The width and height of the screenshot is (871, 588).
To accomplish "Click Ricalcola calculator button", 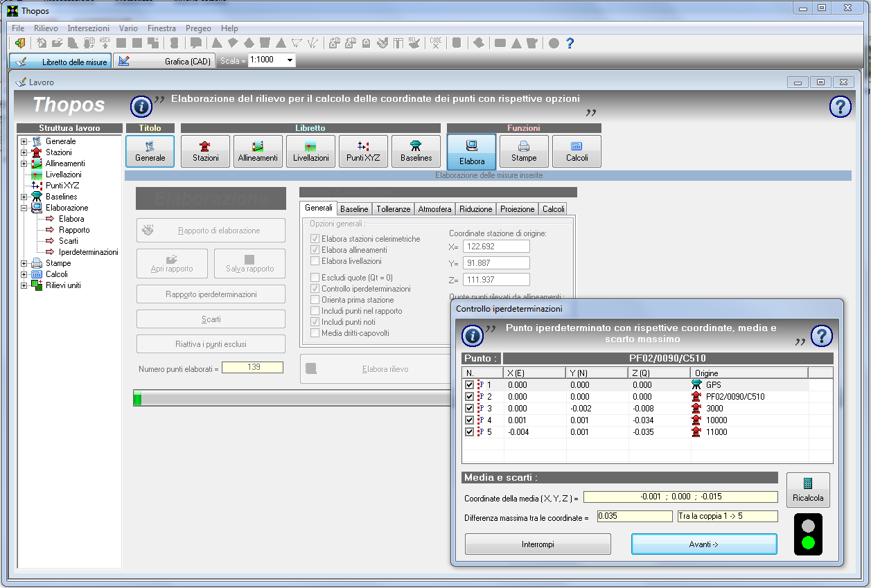I will pos(808,490).
